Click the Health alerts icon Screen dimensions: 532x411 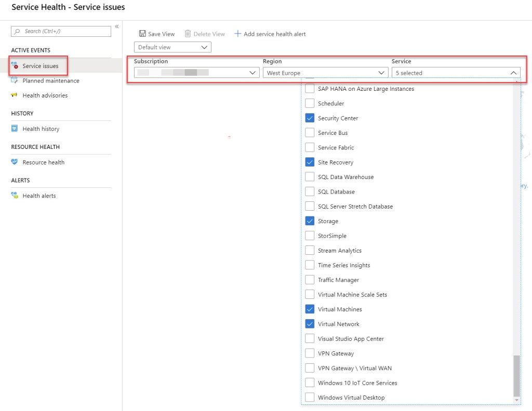point(15,196)
